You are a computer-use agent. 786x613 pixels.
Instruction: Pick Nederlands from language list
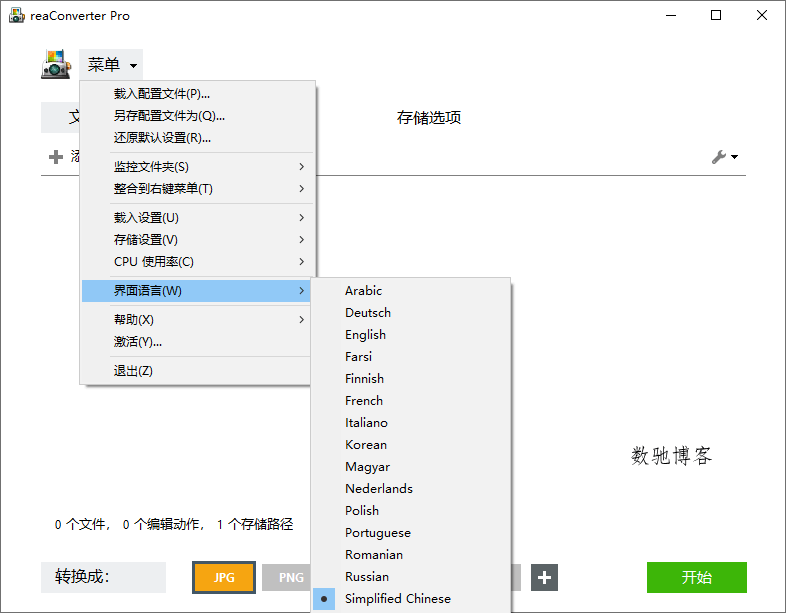(411, 489)
